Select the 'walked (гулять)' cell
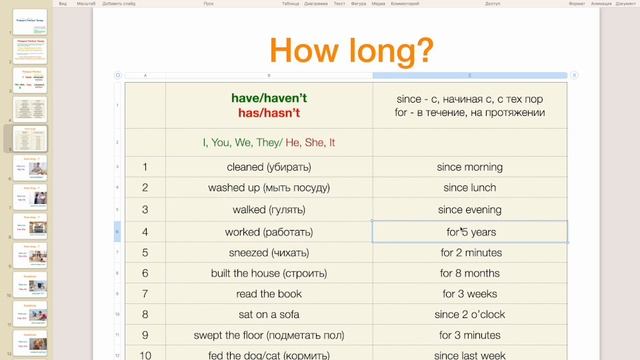Viewport: 640px width, 360px height. pyautogui.click(x=269, y=210)
